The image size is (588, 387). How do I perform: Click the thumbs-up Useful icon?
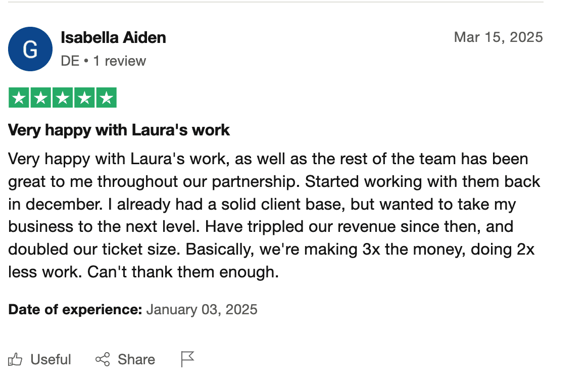click(15, 359)
